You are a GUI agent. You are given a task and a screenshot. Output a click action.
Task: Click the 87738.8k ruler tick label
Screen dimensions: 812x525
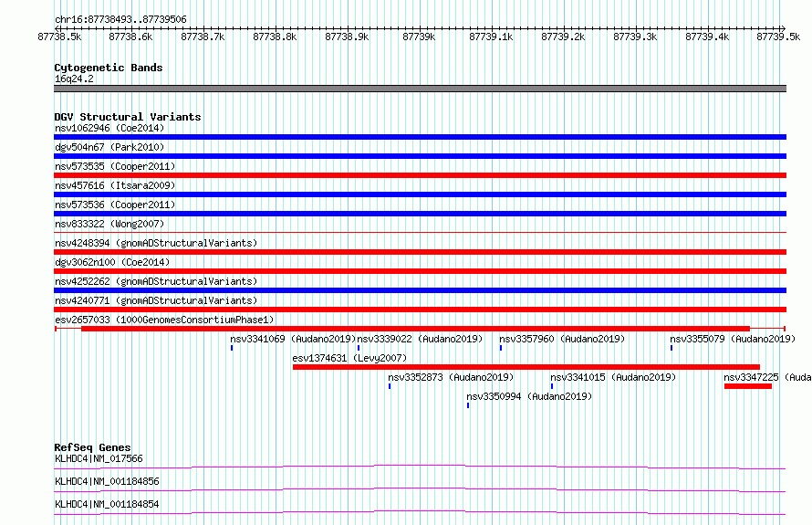coord(275,37)
